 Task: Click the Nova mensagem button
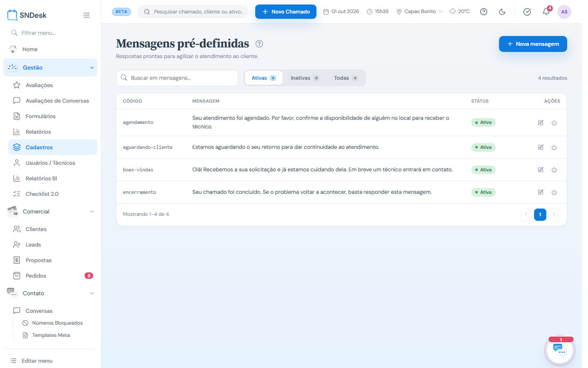[533, 44]
